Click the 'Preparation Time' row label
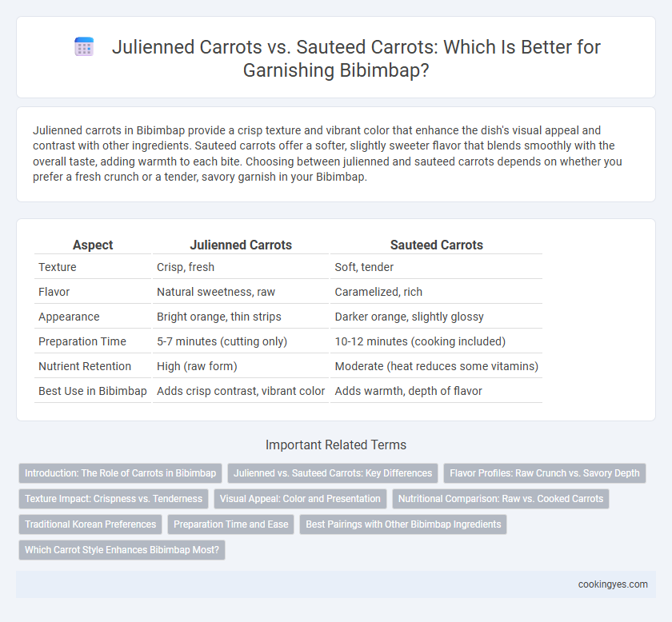The height and width of the screenshot is (622, 672). point(82,341)
